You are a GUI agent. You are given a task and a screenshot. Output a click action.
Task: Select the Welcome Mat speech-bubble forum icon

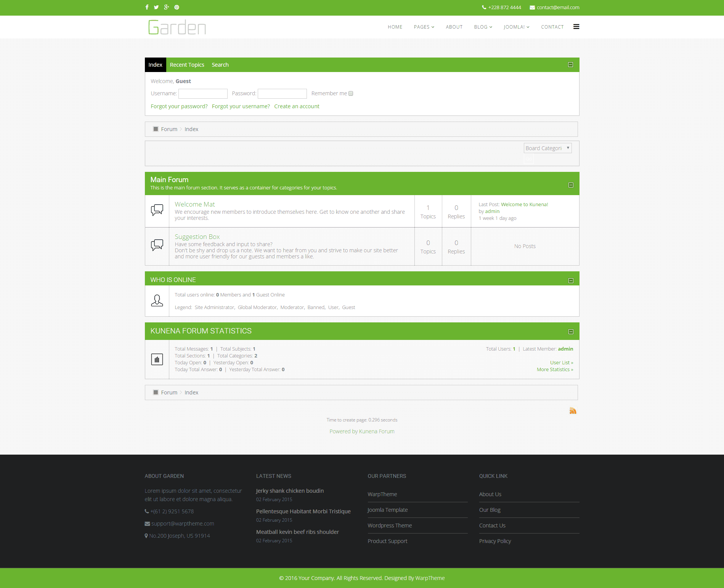coord(157,210)
